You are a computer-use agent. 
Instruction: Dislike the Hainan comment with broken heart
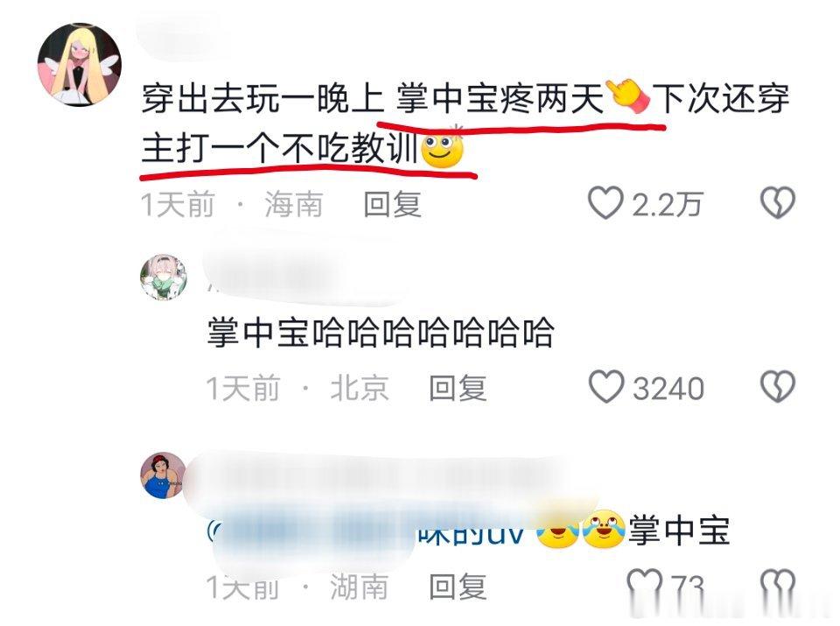[x=778, y=202]
